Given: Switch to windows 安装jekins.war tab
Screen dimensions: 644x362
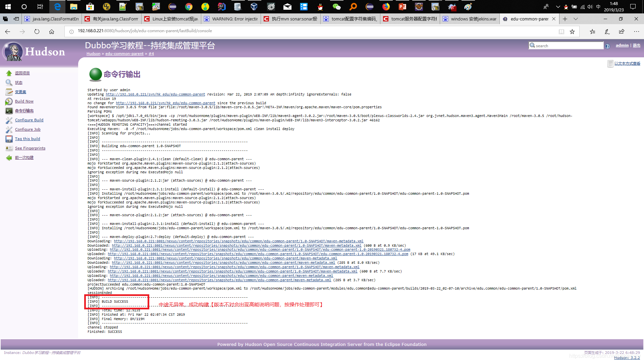Looking at the screenshot, I should 470,19.
